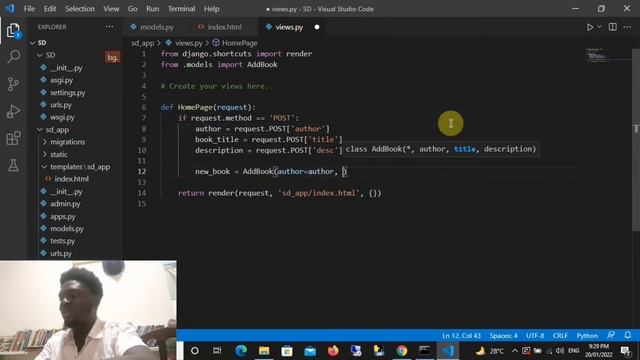
Task: Open Source Control view
Action: pos(13,84)
